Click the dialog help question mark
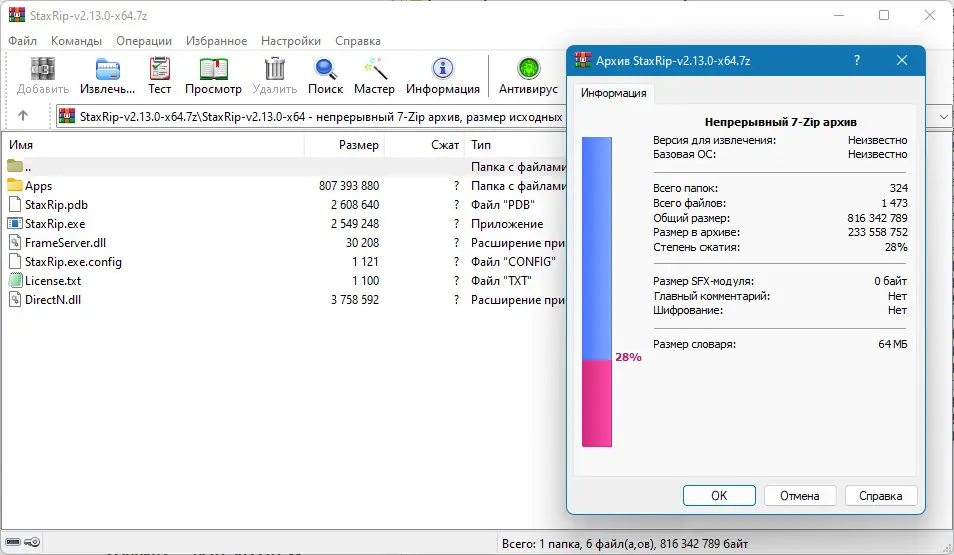Viewport: 954px width, 555px height. click(x=857, y=60)
